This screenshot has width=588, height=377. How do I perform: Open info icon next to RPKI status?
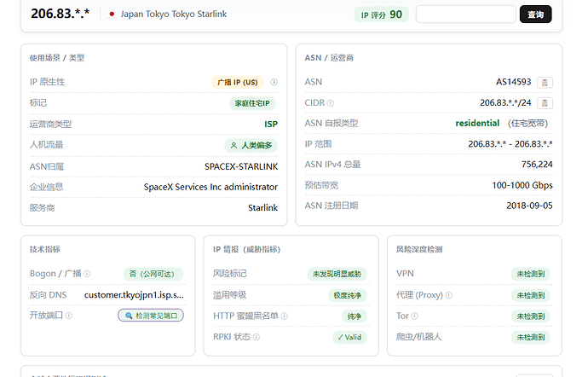coord(257,337)
